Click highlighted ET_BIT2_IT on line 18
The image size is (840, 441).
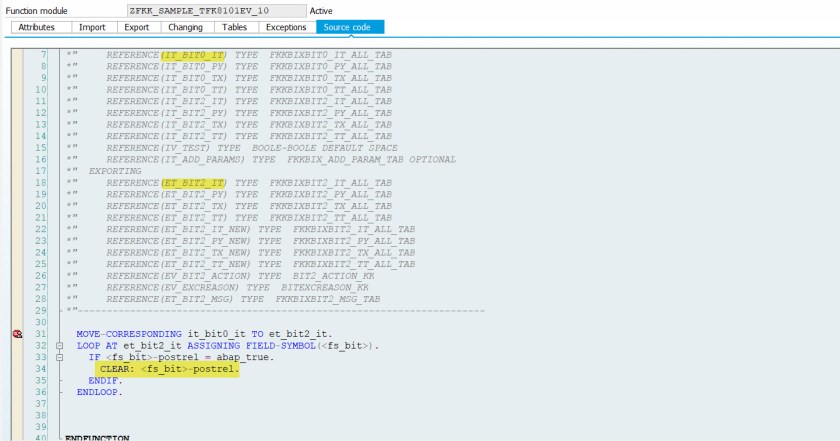click(x=194, y=183)
